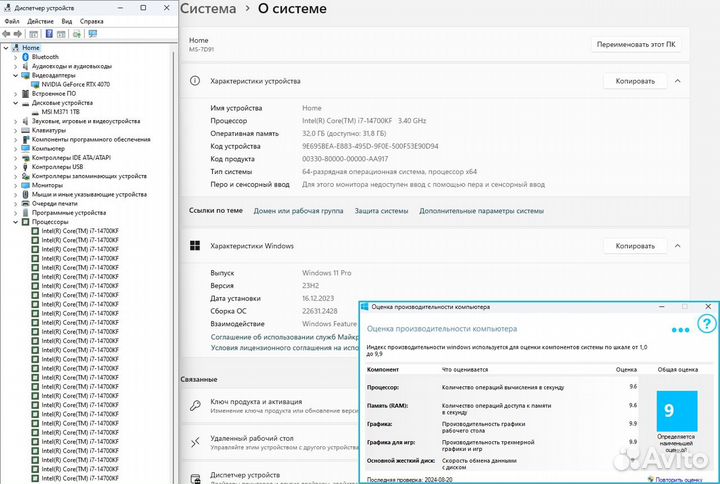Collapse the Видеоадаптеры tree node
Screen dimensions: 720x484
[x=15, y=75]
